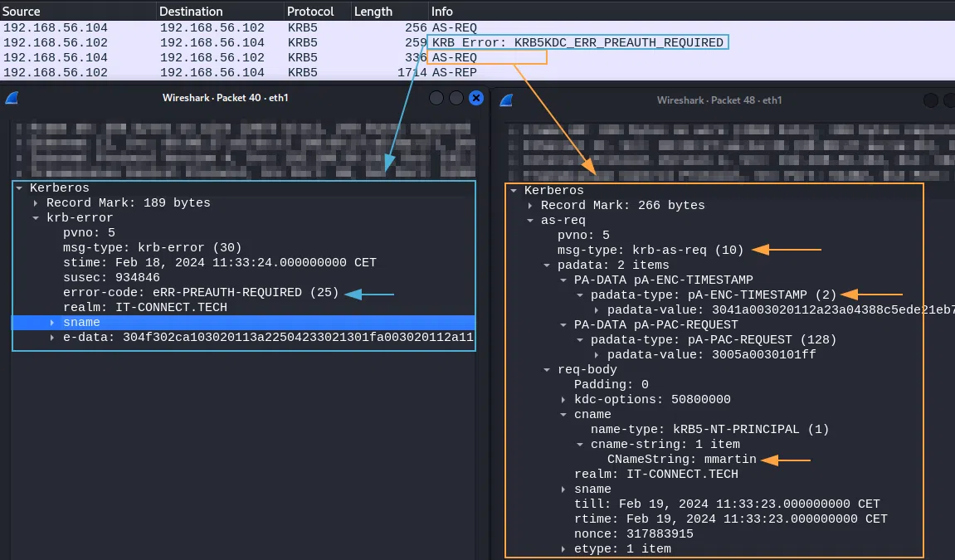This screenshot has width=955, height=560.
Task: Close the Packet 40 window
Action: 476,97
